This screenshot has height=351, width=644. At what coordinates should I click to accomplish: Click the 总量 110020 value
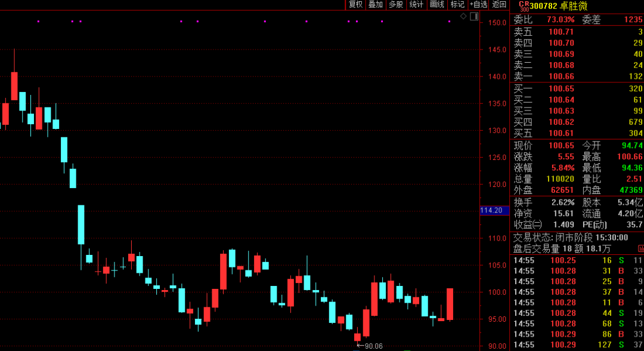pos(560,179)
